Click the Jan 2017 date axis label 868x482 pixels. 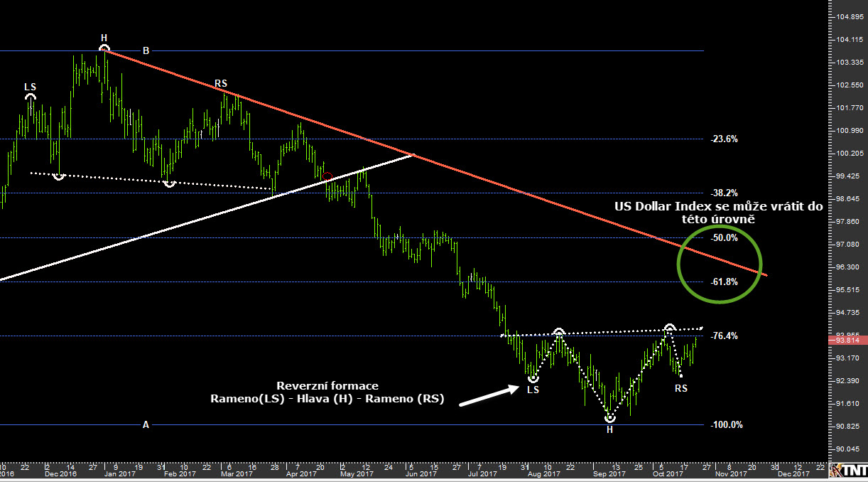119,473
